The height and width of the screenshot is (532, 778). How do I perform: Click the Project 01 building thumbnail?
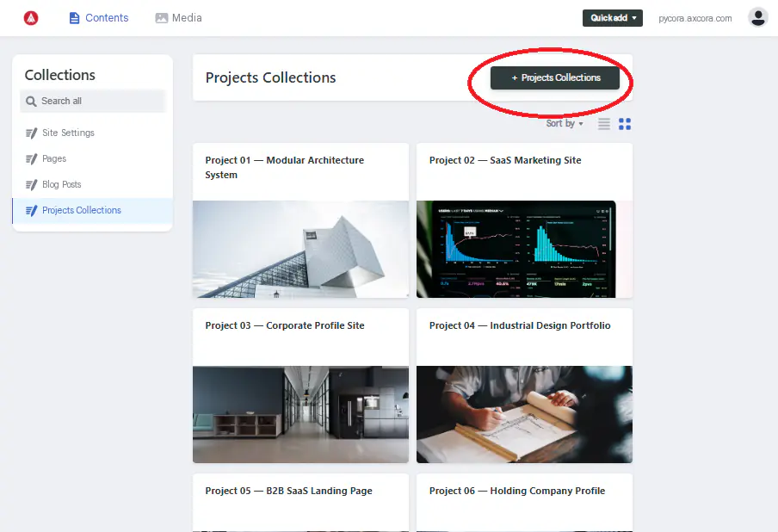pyautogui.click(x=300, y=249)
